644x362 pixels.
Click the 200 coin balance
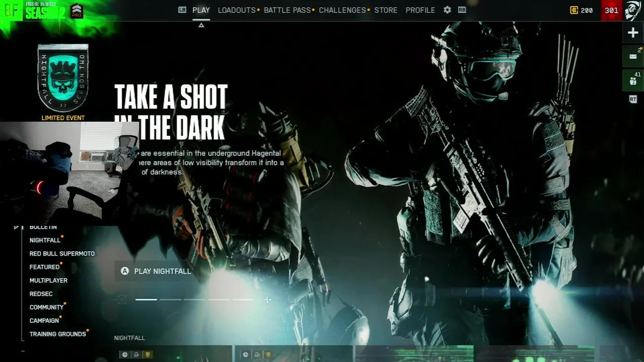587,10
